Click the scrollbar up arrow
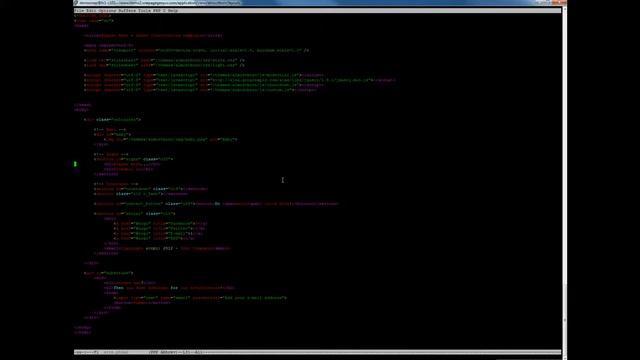The image size is (640, 360). pos(564,9)
